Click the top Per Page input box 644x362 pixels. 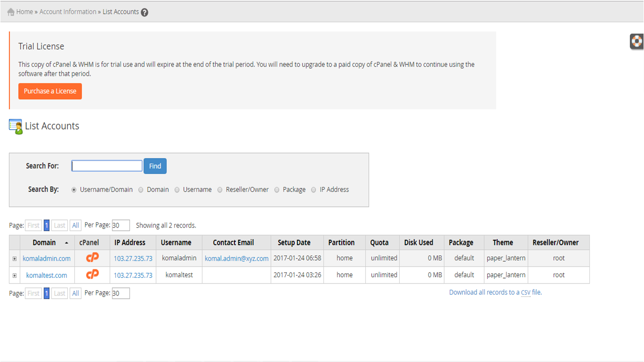pyautogui.click(x=121, y=226)
